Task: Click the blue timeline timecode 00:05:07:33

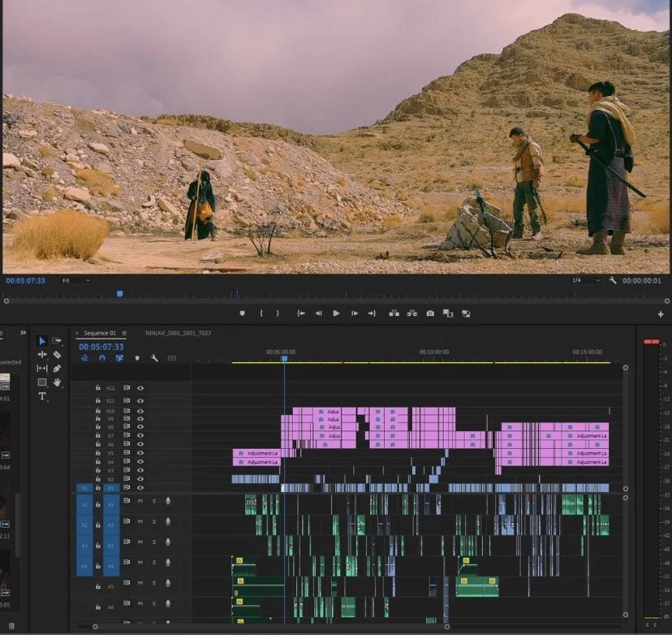Action: click(x=101, y=347)
